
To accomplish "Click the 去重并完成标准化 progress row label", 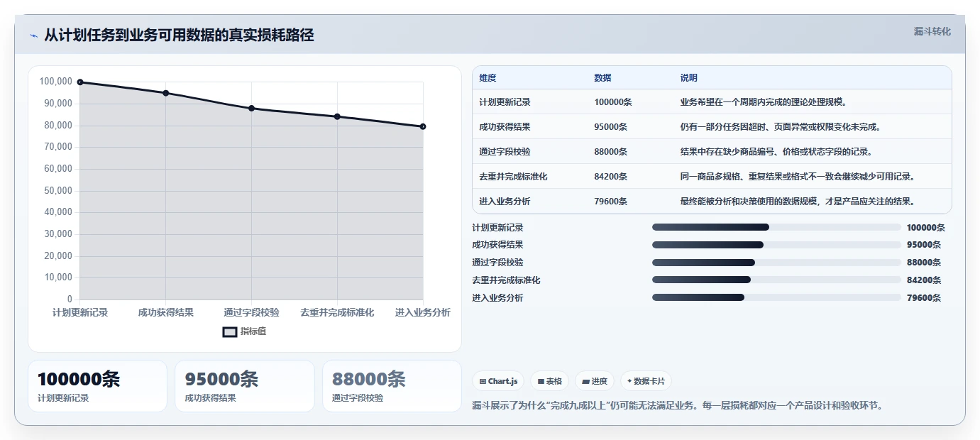I will pyautogui.click(x=506, y=280).
